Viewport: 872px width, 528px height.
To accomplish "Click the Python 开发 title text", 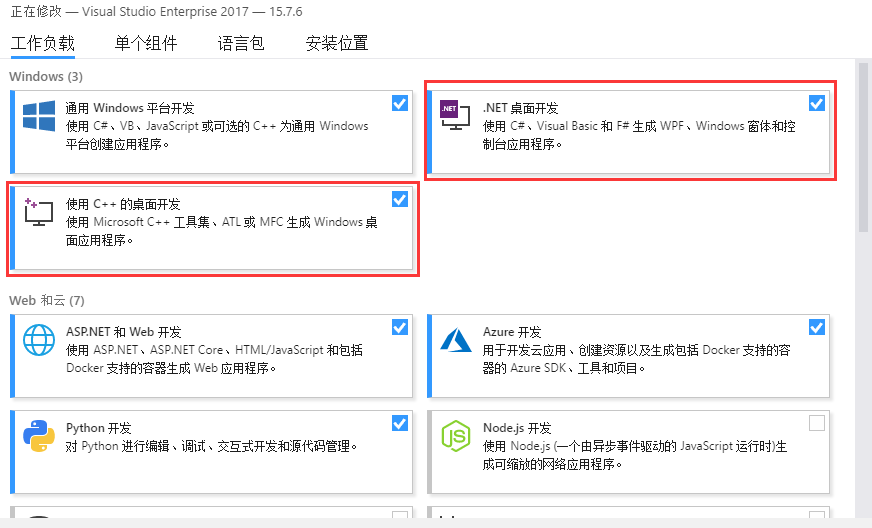I will coord(98,428).
